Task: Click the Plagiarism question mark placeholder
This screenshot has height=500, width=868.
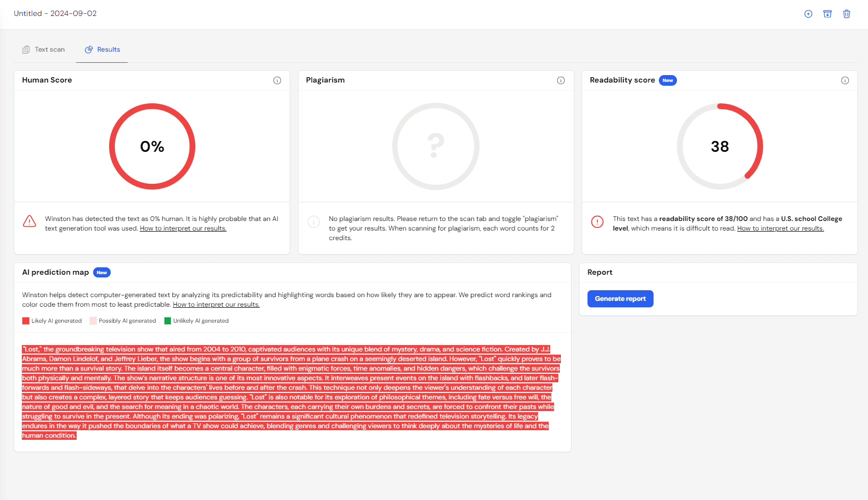Action: coord(435,146)
